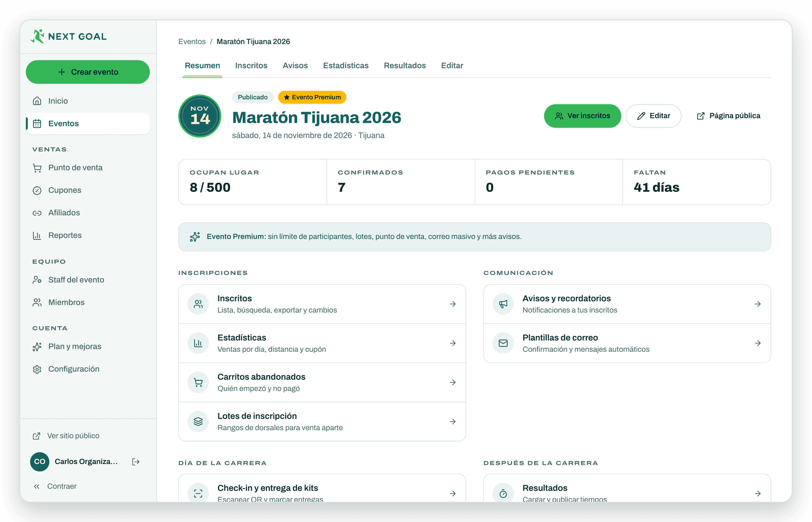Open Avisos y recordatorios card arrow
Viewport: 812px width, 522px height.
pyautogui.click(x=758, y=304)
